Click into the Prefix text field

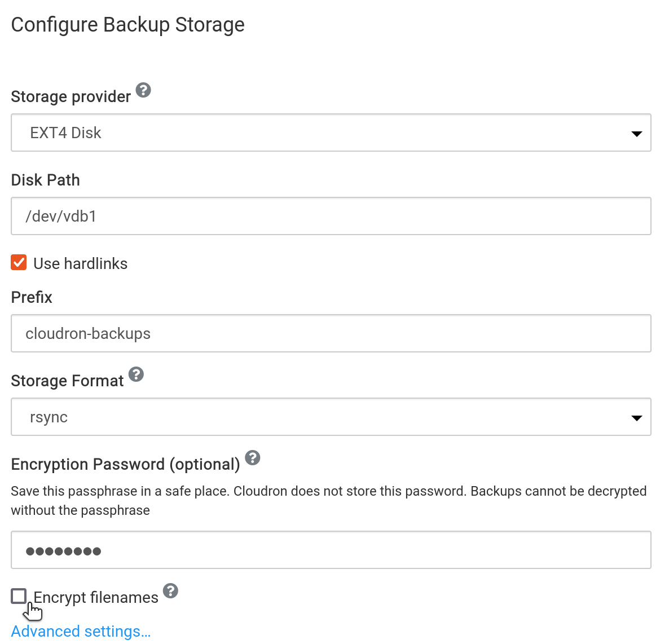(331, 334)
